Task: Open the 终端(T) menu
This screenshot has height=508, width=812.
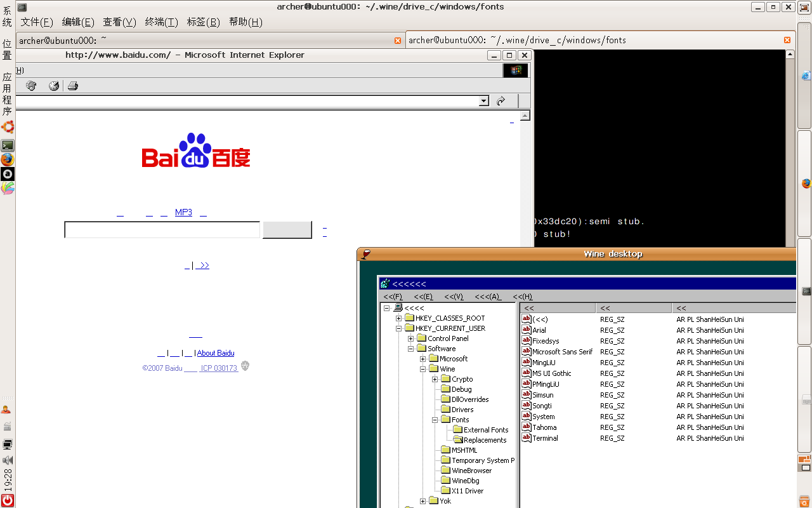Action: pyautogui.click(x=161, y=22)
